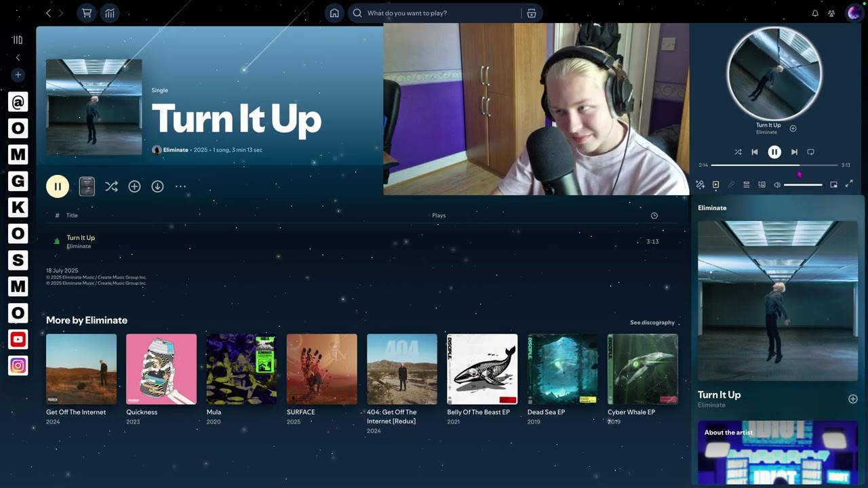Collapse the sidebar with the chevron
Screen dimensions: 868x488
coord(18,58)
